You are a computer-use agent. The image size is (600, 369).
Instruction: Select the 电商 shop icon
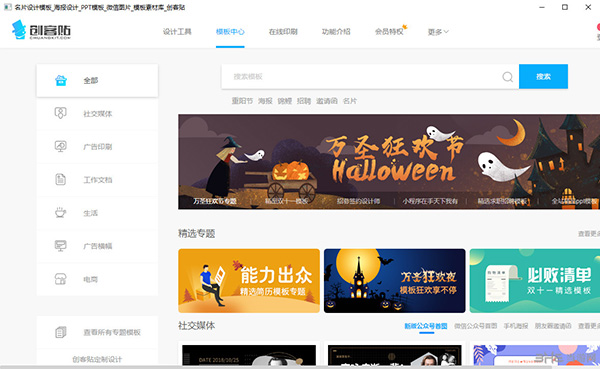(60, 279)
